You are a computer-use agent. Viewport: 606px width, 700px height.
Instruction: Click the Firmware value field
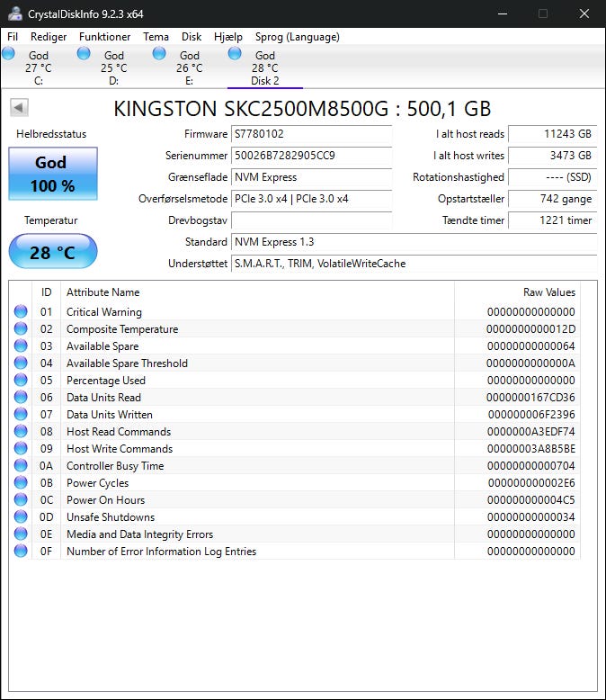311,134
